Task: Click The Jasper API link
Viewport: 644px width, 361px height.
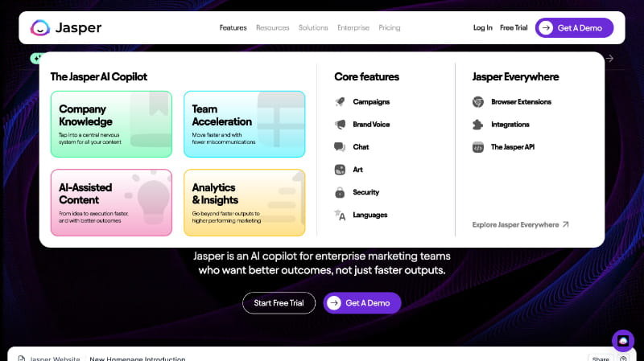Action: point(513,147)
